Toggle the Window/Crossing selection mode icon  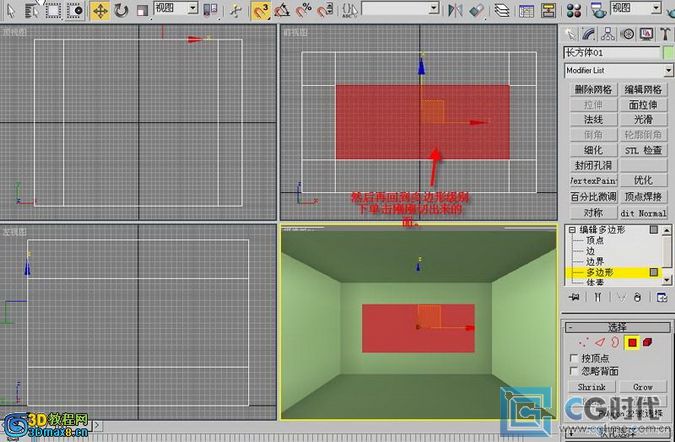click(75, 10)
